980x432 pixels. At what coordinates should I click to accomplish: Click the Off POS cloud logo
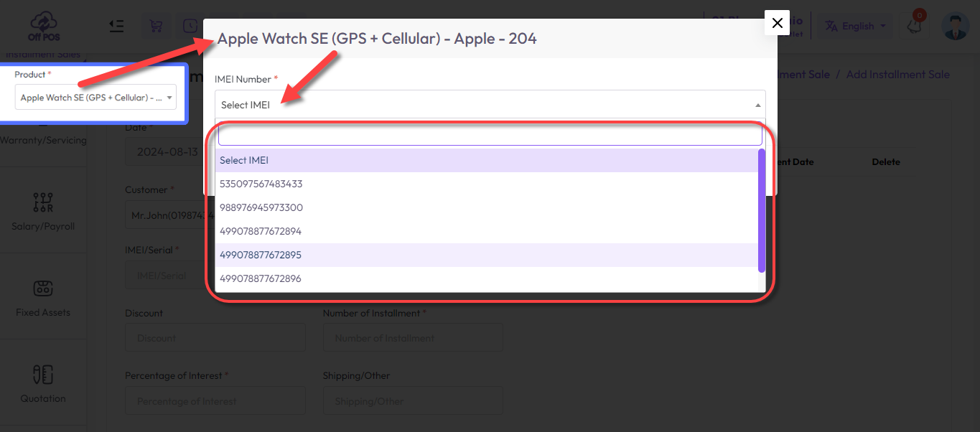(43, 27)
